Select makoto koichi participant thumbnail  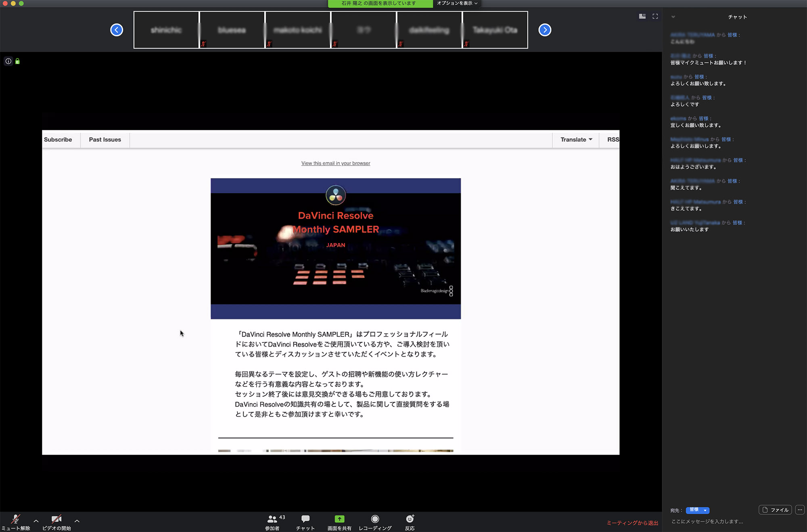coord(298,30)
